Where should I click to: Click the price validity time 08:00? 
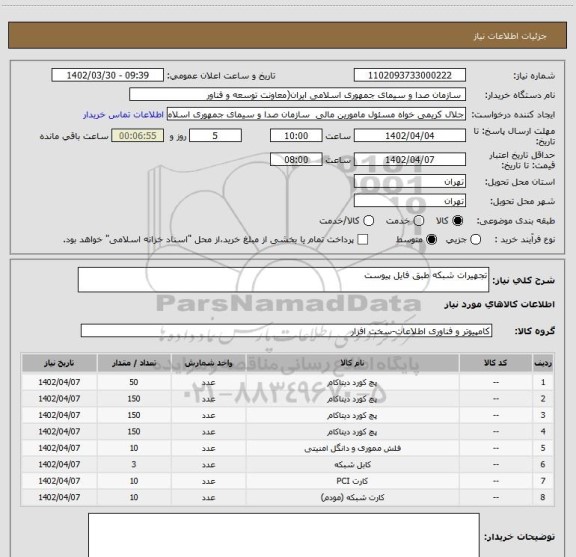tap(296, 159)
